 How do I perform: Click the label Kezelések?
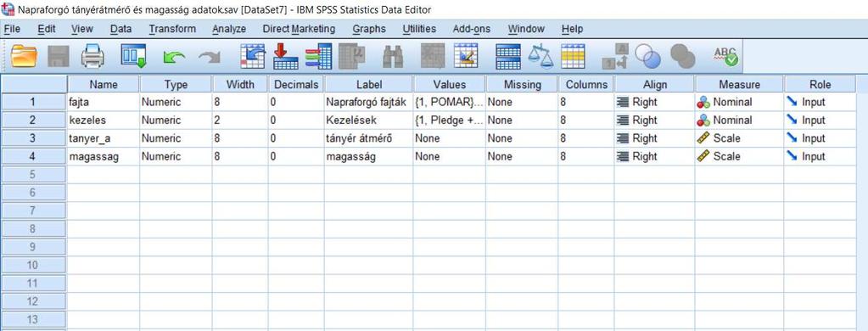click(369, 121)
